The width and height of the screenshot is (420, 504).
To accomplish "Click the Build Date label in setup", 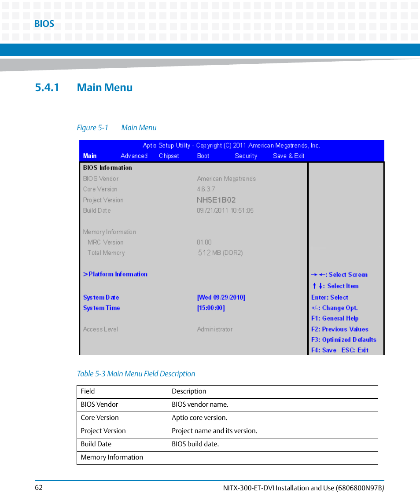I will (x=97, y=210).
